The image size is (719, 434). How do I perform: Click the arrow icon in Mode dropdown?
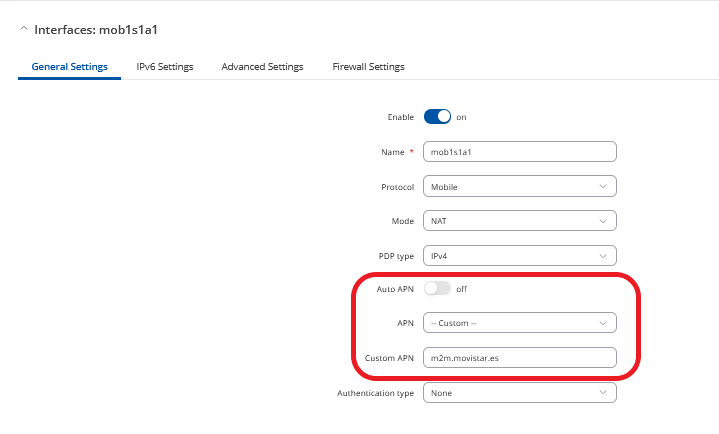coord(603,220)
